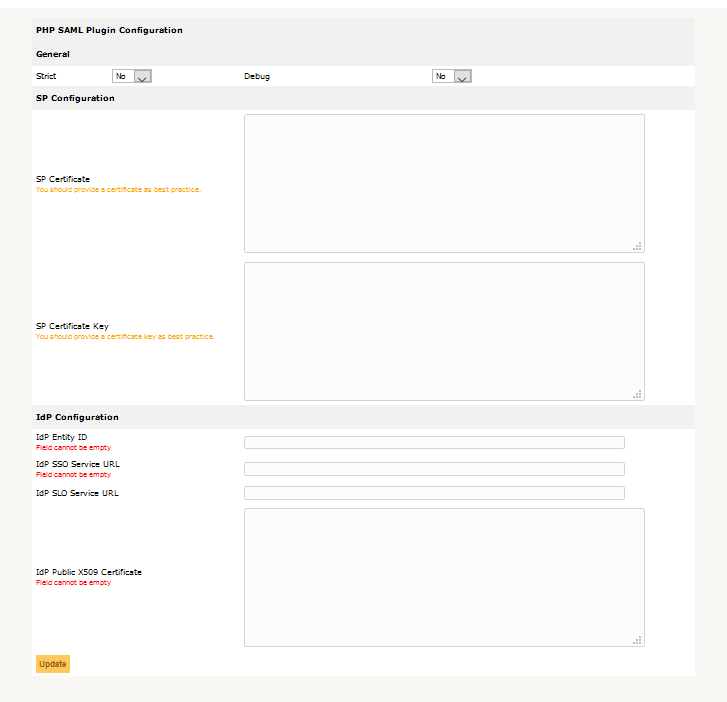Click into the SP Certificate text area
The width and height of the screenshot is (727, 702).
[x=444, y=184]
